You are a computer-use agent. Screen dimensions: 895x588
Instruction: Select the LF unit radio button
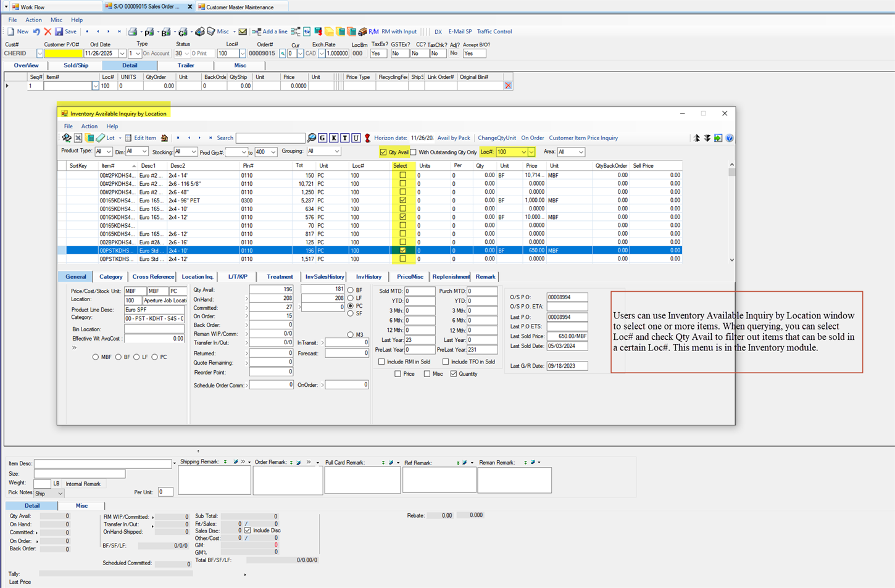pos(351,298)
